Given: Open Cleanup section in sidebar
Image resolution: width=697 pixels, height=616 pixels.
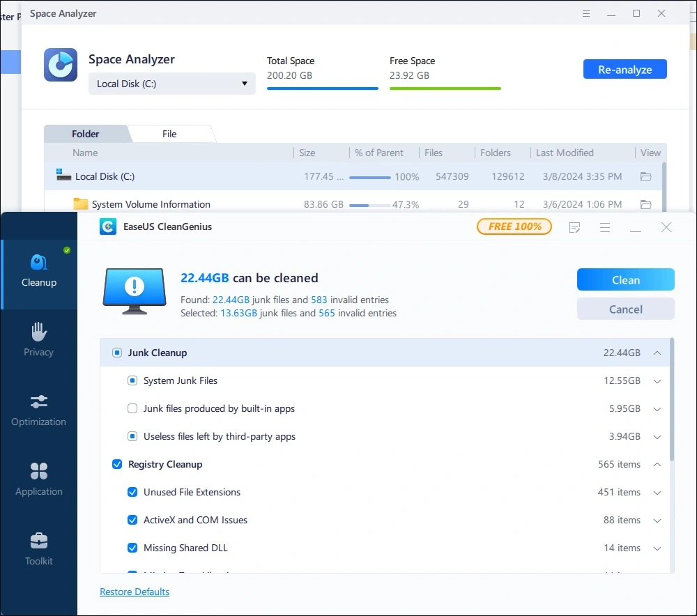Looking at the screenshot, I should 39,274.
